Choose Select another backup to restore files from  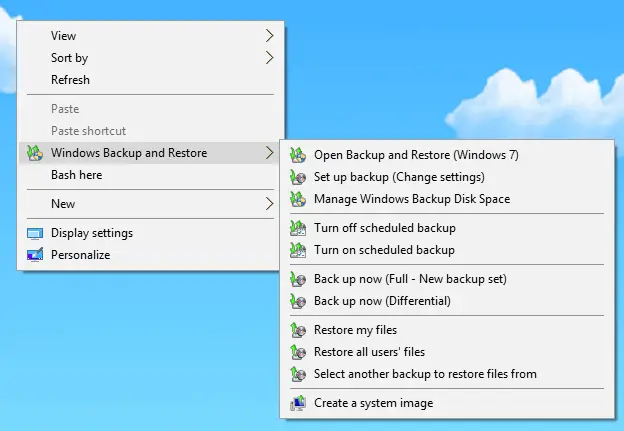tap(447, 374)
